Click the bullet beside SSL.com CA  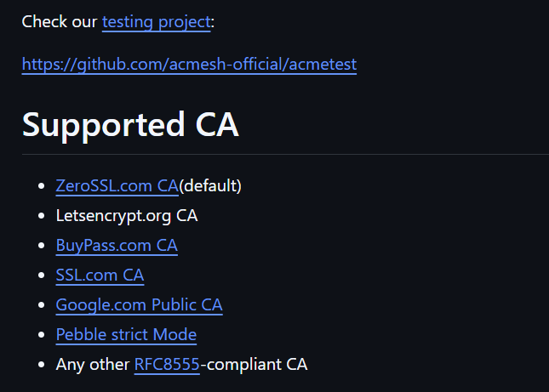coord(42,276)
